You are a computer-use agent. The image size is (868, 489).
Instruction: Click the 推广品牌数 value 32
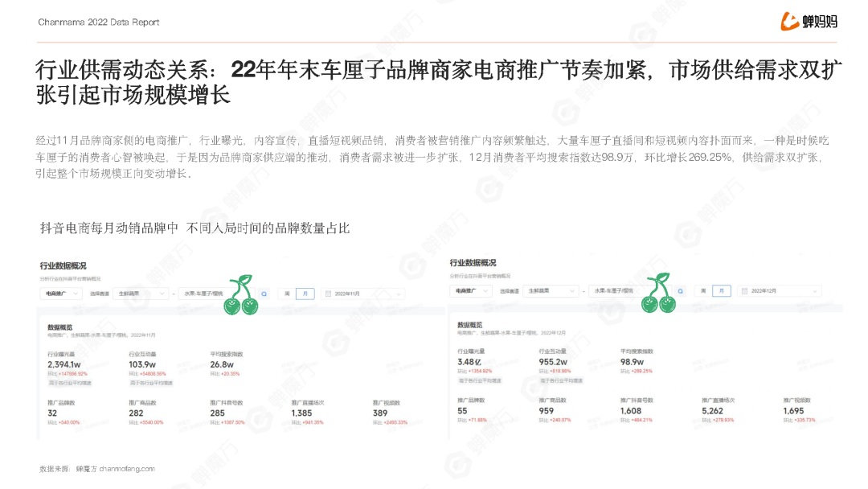pos(52,413)
